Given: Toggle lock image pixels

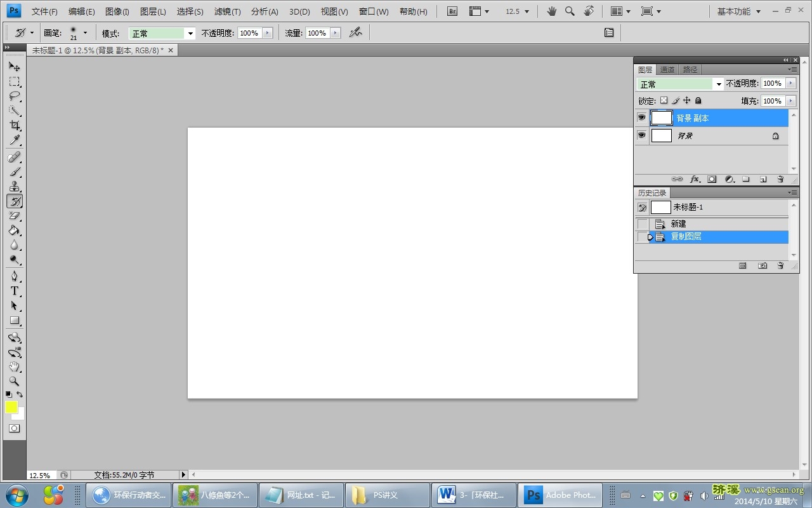Looking at the screenshot, I should [676, 100].
